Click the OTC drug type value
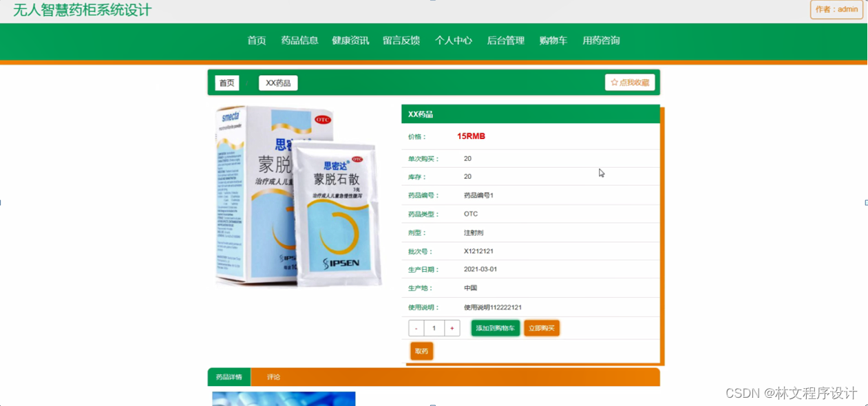The height and width of the screenshot is (406, 868). click(471, 214)
